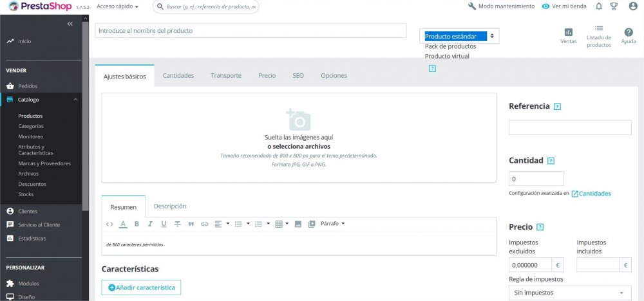644x301 pixels.
Task: Open the product type selector arrows
Action: click(492, 37)
